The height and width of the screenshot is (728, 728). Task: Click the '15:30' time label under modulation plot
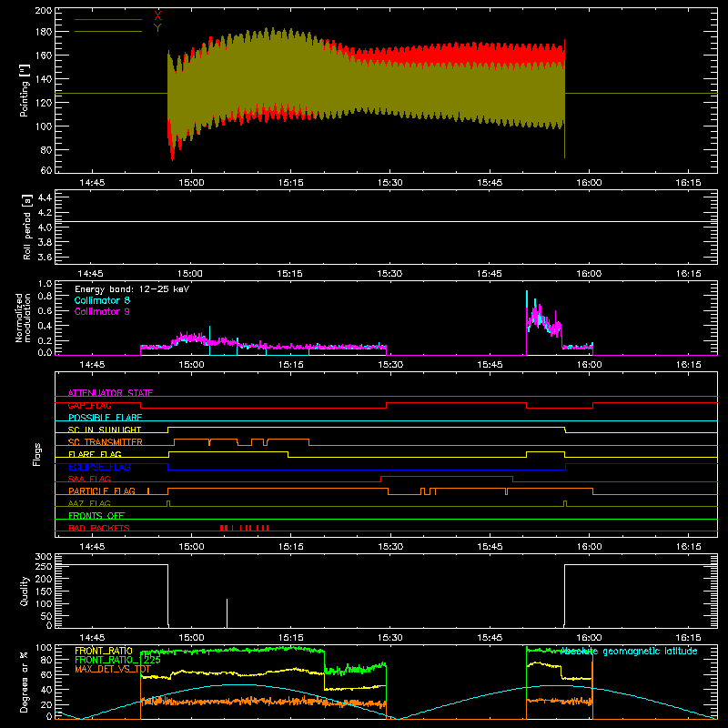390,365
